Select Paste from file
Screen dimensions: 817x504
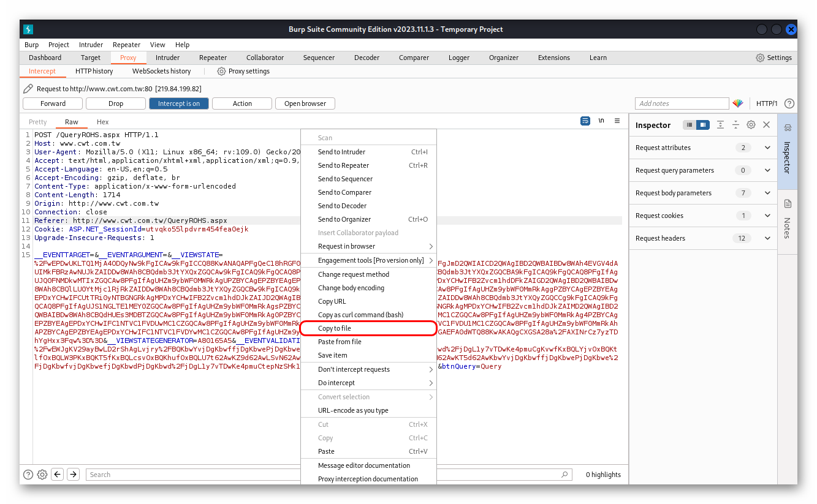click(x=368, y=342)
